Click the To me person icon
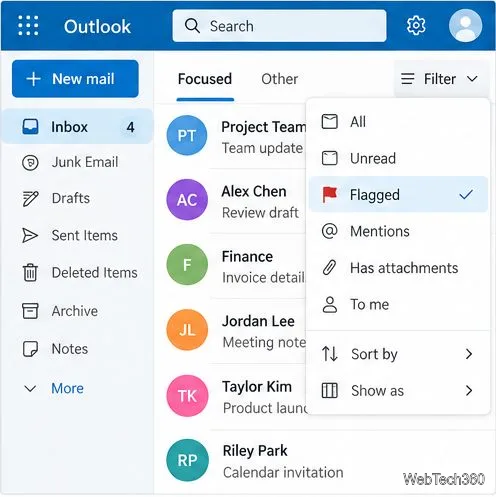Screen dimensions: 496x497 pyautogui.click(x=330, y=304)
